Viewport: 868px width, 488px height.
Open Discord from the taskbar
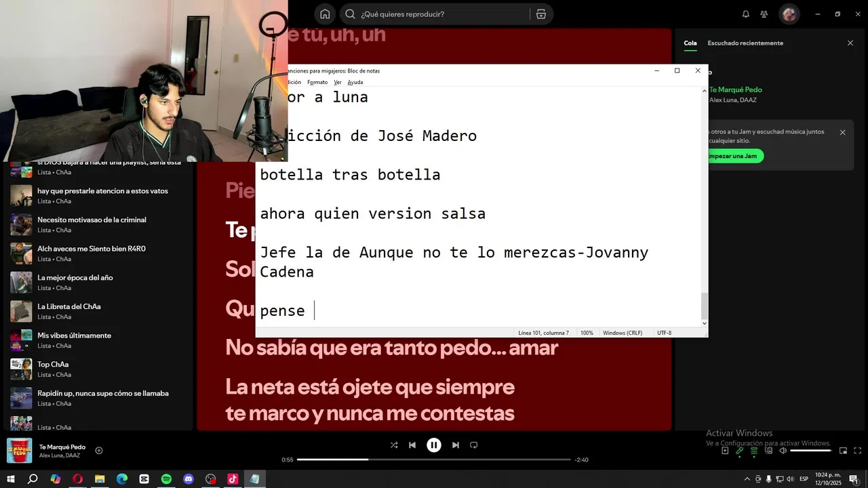click(189, 479)
